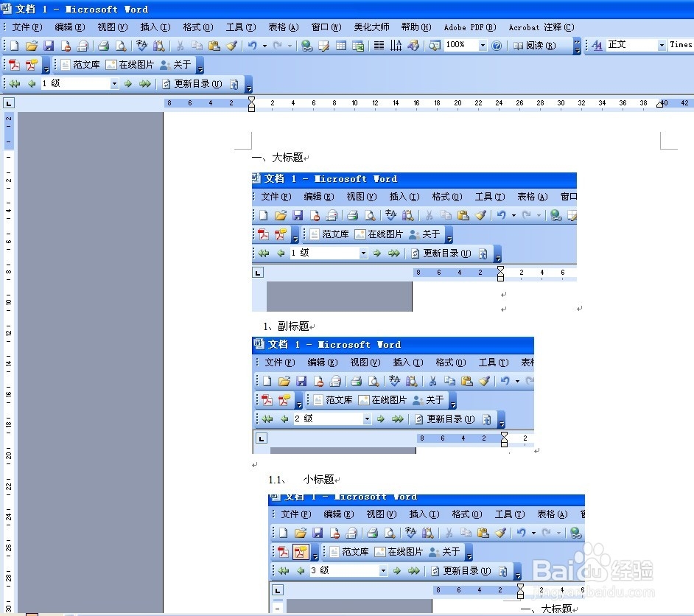Screen dimensions: 694x616
Task: Convert to PDF and send for review
Action: [x=31, y=65]
